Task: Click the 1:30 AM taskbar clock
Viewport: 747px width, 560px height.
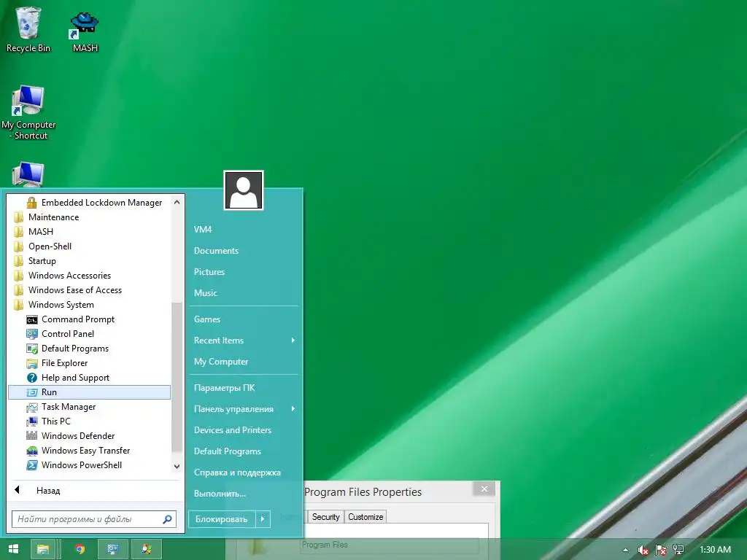Action: point(715,550)
